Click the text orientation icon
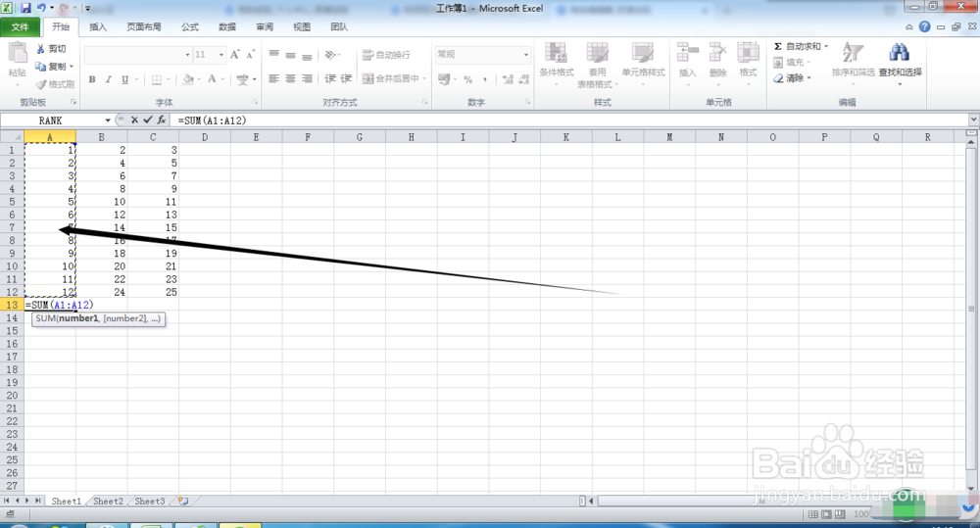Viewport: 980px width, 528px height. coord(330,55)
